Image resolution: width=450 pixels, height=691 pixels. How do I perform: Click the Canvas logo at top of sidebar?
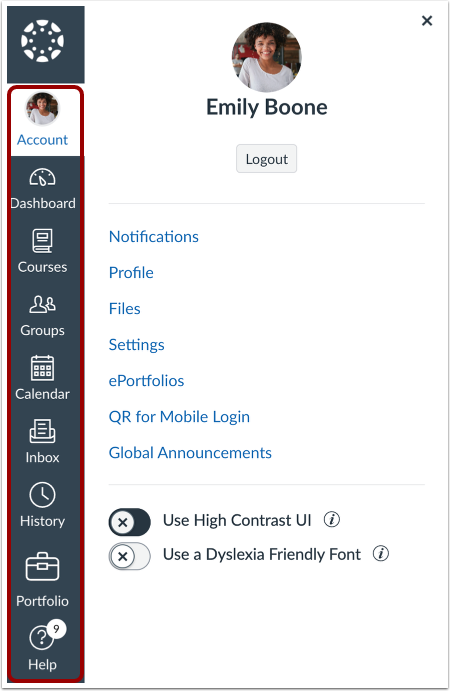tap(42, 41)
